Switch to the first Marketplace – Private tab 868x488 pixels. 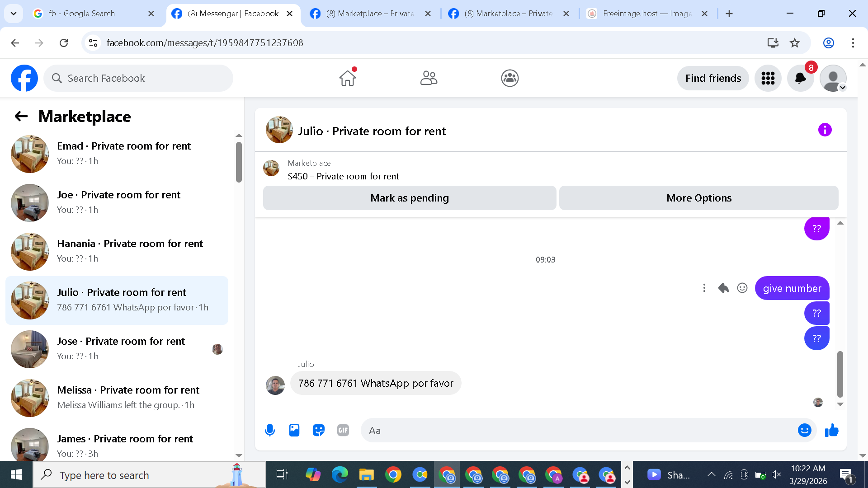[370, 14]
